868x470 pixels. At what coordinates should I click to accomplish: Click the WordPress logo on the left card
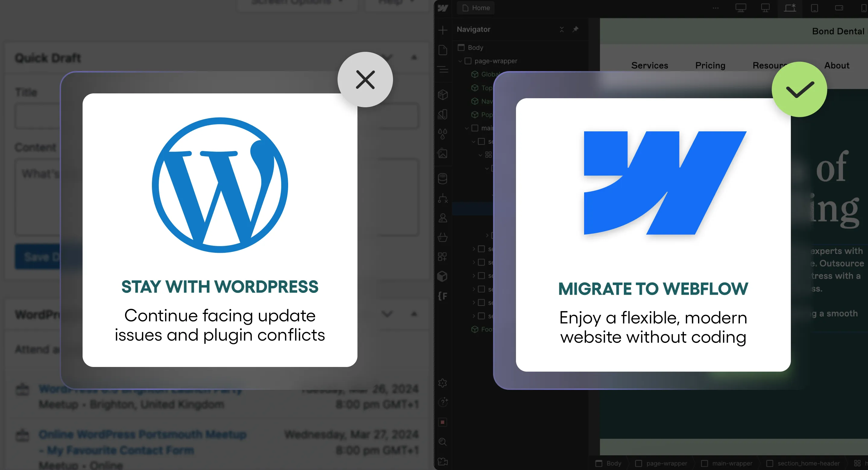click(220, 185)
